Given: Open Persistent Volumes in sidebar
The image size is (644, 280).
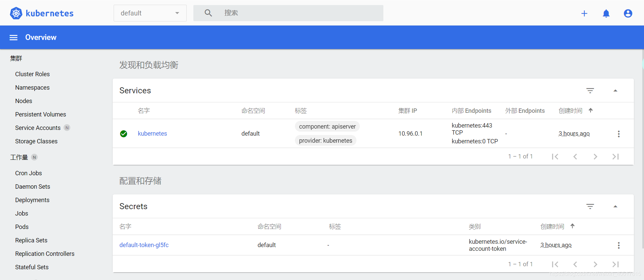Looking at the screenshot, I should click(x=40, y=114).
